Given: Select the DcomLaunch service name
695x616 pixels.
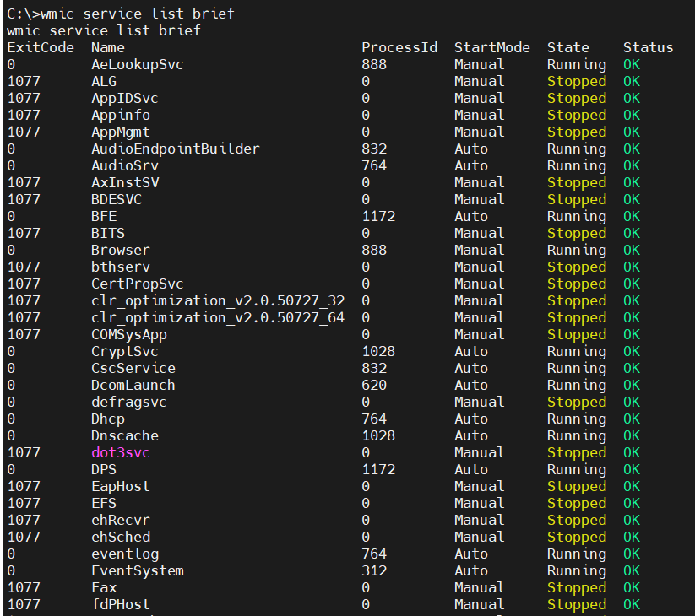Looking at the screenshot, I should tap(133, 385).
